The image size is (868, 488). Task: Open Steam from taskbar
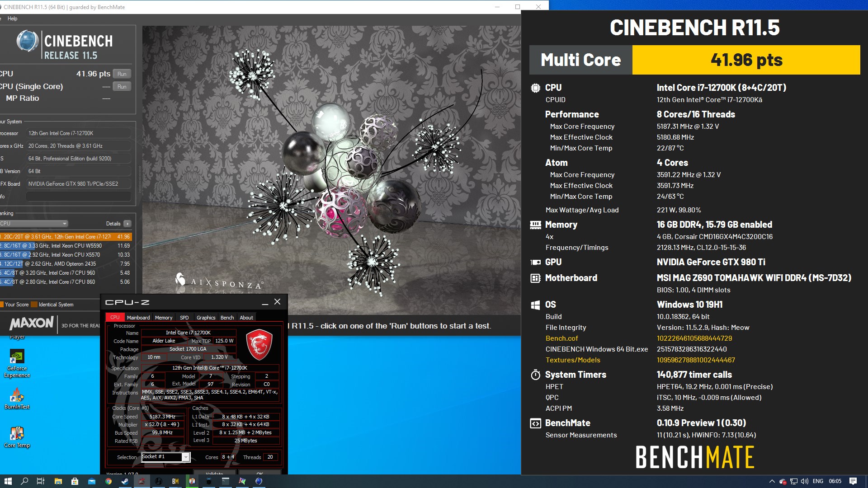(125, 481)
